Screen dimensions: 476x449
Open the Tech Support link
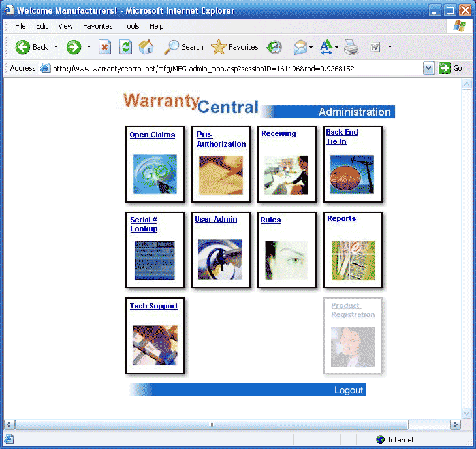(x=153, y=306)
